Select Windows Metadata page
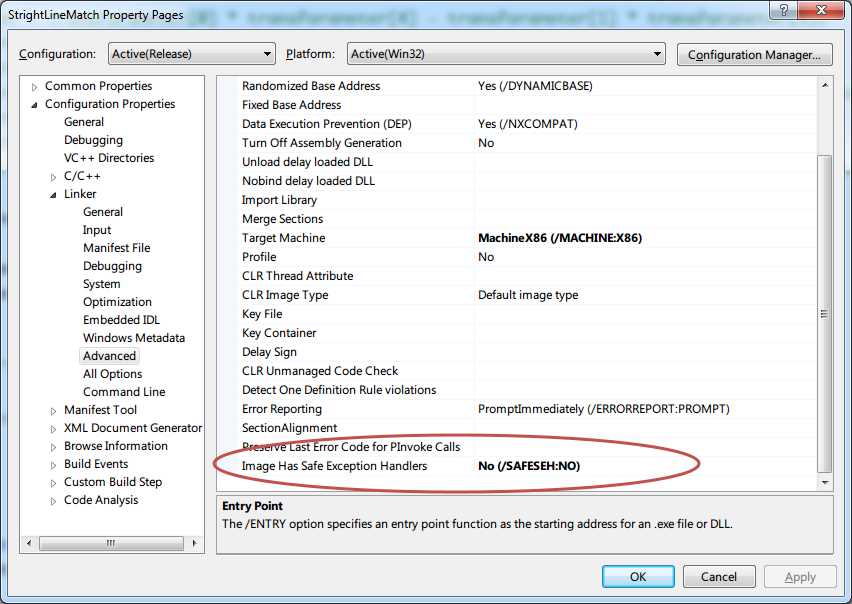The width and height of the screenshot is (852, 604). pyautogui.click(x=134, y=337)
